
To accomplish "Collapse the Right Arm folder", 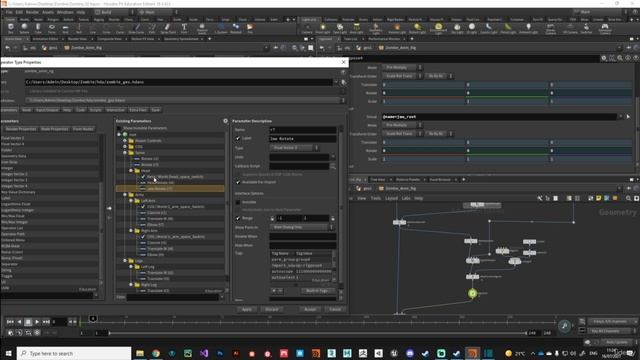I will (131, 231).
